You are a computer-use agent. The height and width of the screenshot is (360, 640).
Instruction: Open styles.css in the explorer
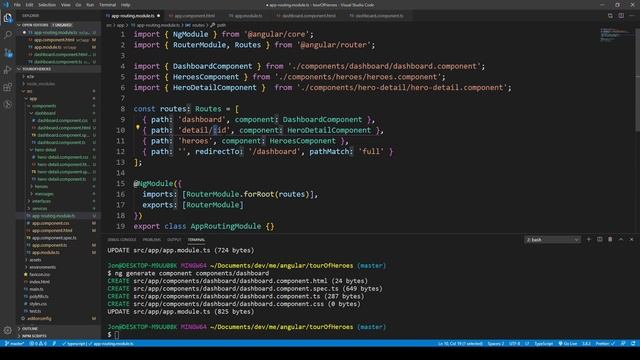point(38,304)
